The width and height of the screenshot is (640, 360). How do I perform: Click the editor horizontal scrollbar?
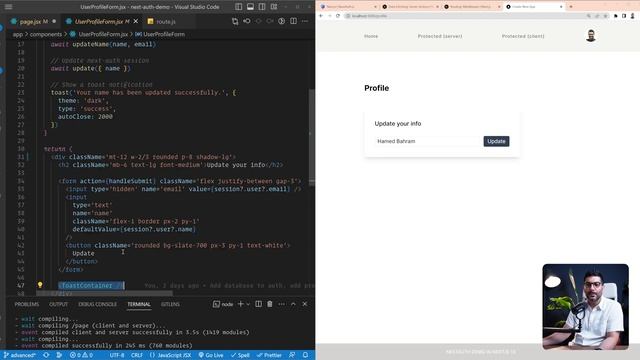pos(104,293)
